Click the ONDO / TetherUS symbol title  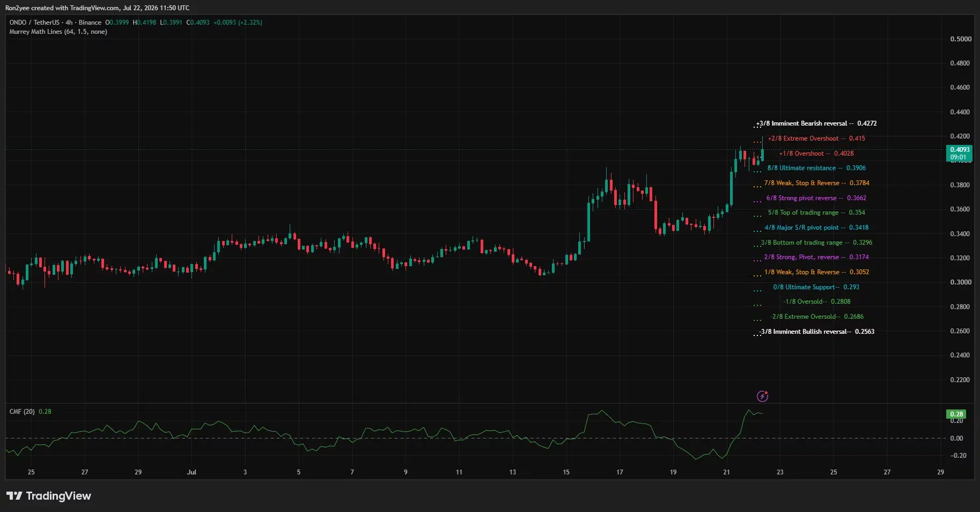coord(34,23)
